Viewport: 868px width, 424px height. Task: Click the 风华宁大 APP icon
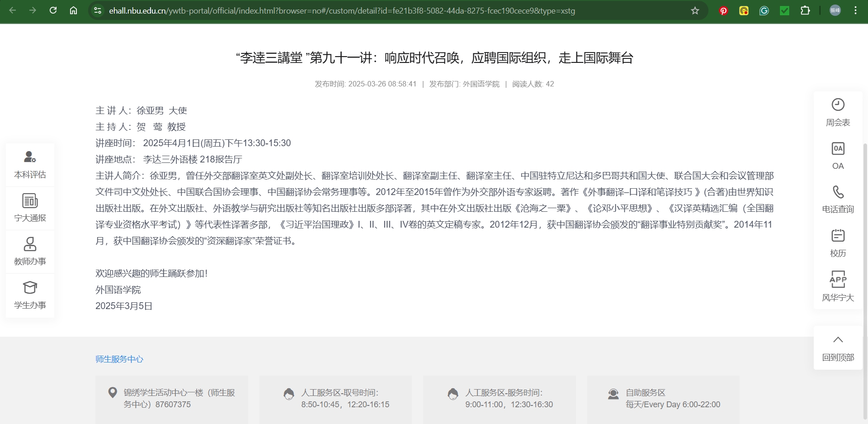pos(838,280)
